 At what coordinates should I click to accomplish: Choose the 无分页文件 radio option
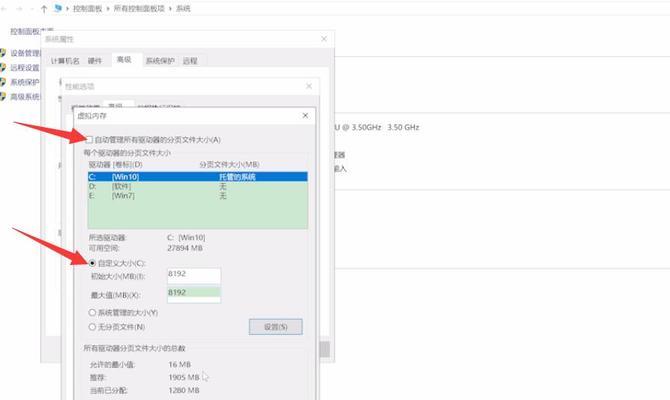click(92, 327)
